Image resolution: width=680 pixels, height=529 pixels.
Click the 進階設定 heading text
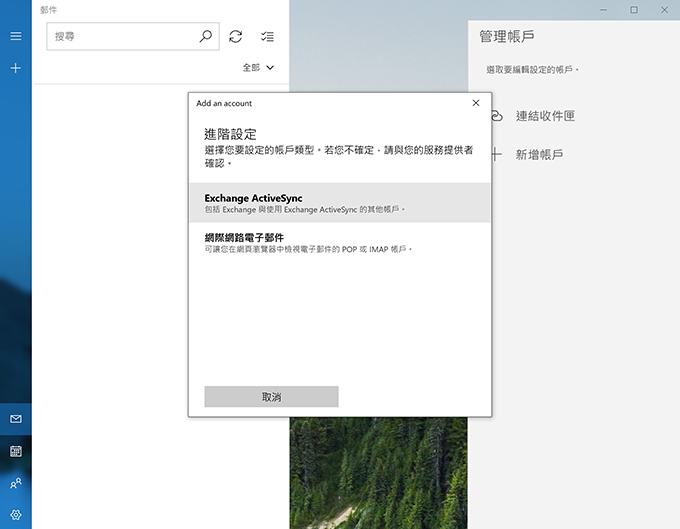[x=230, y=134]
